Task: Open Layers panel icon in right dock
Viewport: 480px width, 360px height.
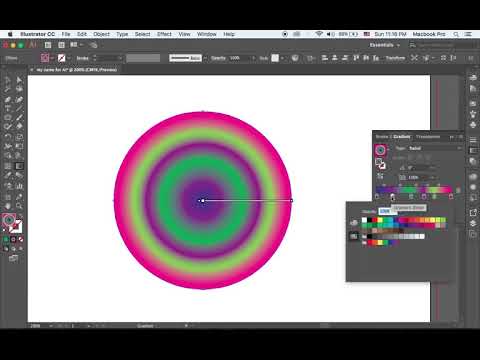Action: 473,223
